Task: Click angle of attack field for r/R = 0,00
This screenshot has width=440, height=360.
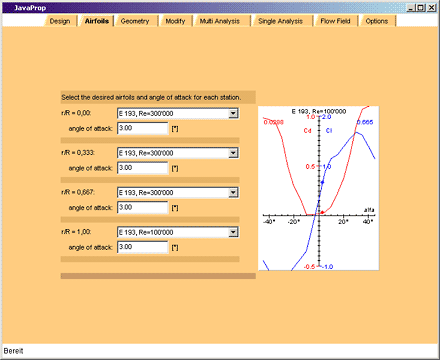Action: [x=143, y=128]
